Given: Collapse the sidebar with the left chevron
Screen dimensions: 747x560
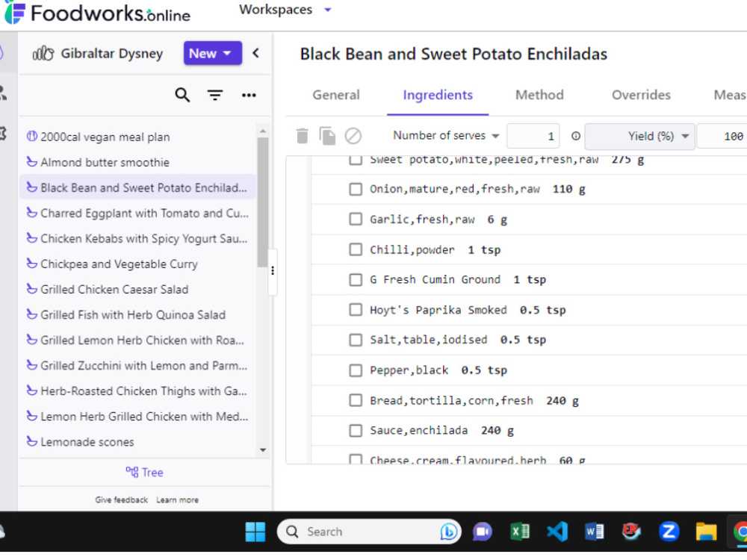Looking at the screenshot, I should (255, 53).
